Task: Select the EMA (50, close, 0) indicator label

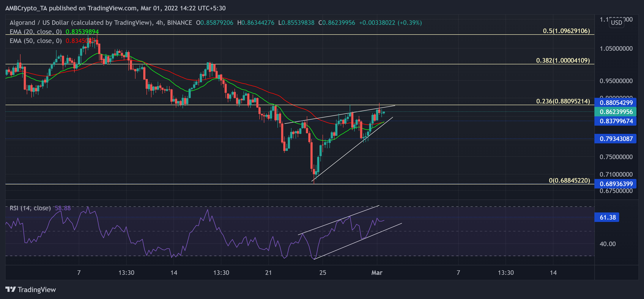Action: click(x=36, y=41)
